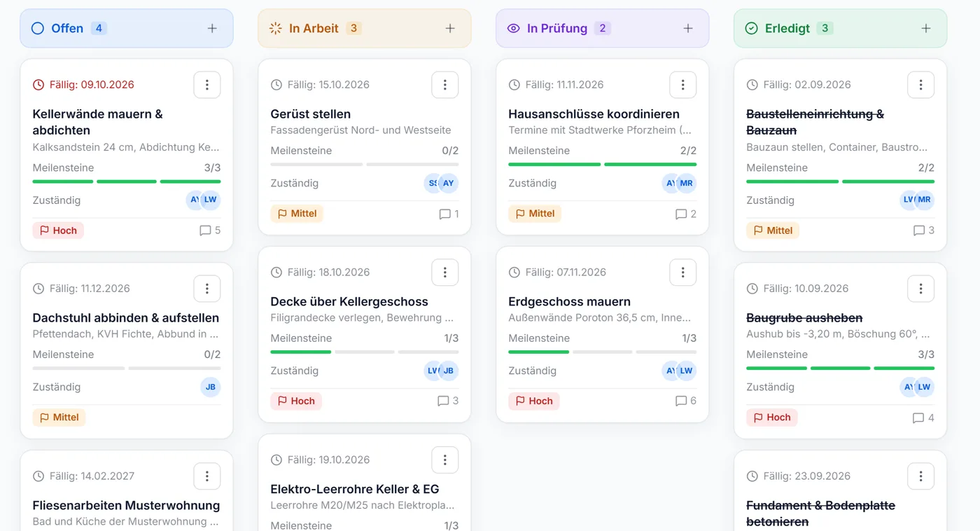The image size is (980, 531).
Task: Add a new card to the Erledigt column
Action: click(926, 29)
